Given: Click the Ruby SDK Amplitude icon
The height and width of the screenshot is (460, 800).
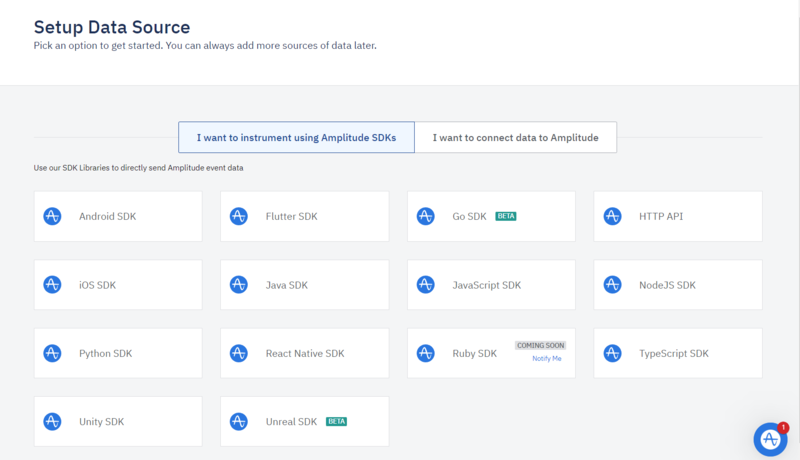Looking at the screenshot, I should point(426,353).
